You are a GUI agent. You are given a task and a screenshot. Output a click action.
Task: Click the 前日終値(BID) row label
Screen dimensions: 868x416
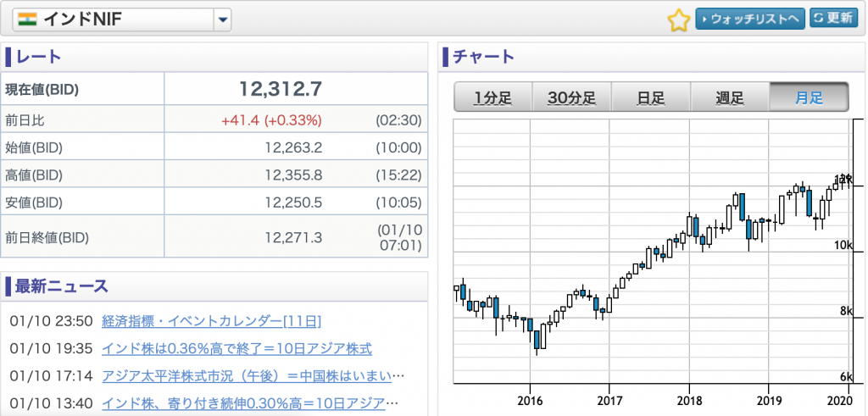point(47,237)
